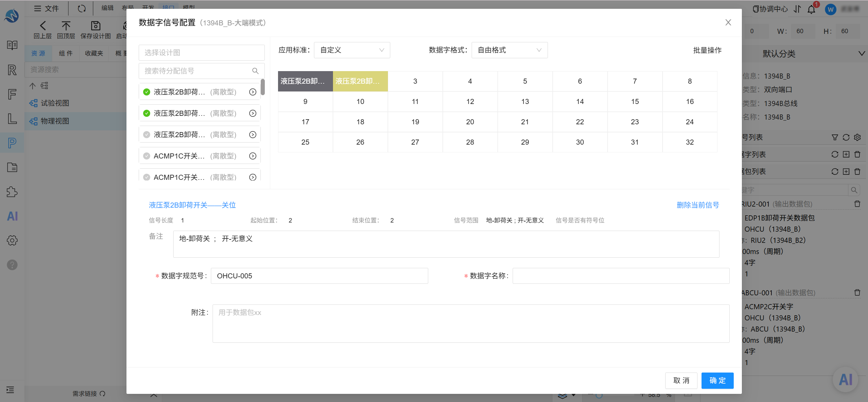Screen dimensions: 868x402
Task: Switch to the 收藏夹 tab
Action: click(x=94, y=53)
